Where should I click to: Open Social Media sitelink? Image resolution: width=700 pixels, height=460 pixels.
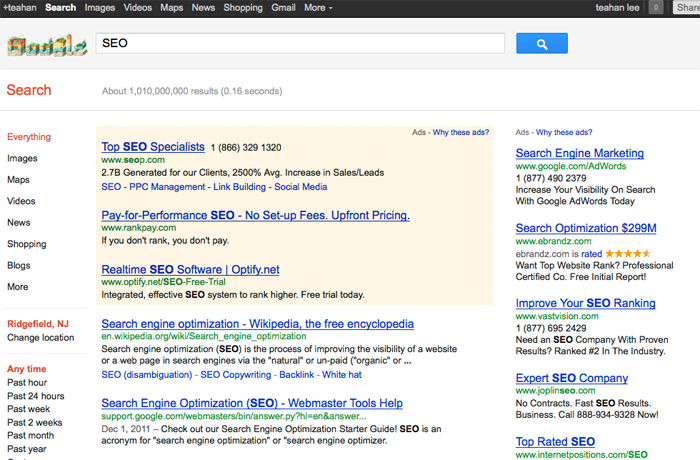[300, 187]
